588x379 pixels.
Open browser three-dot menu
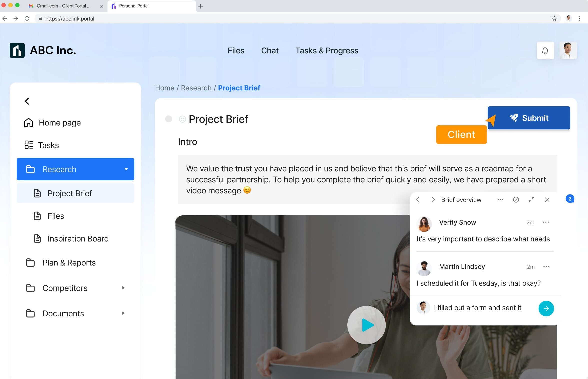coord(580,19)
